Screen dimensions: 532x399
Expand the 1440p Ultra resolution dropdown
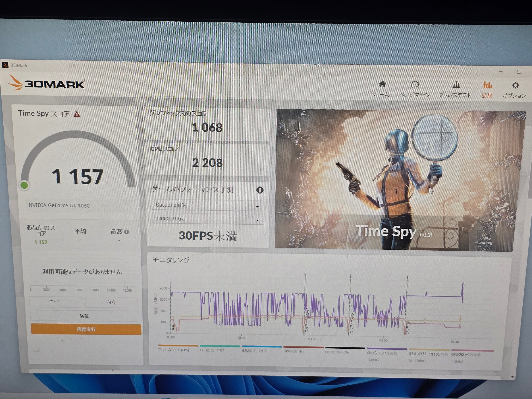click(207, 219)
